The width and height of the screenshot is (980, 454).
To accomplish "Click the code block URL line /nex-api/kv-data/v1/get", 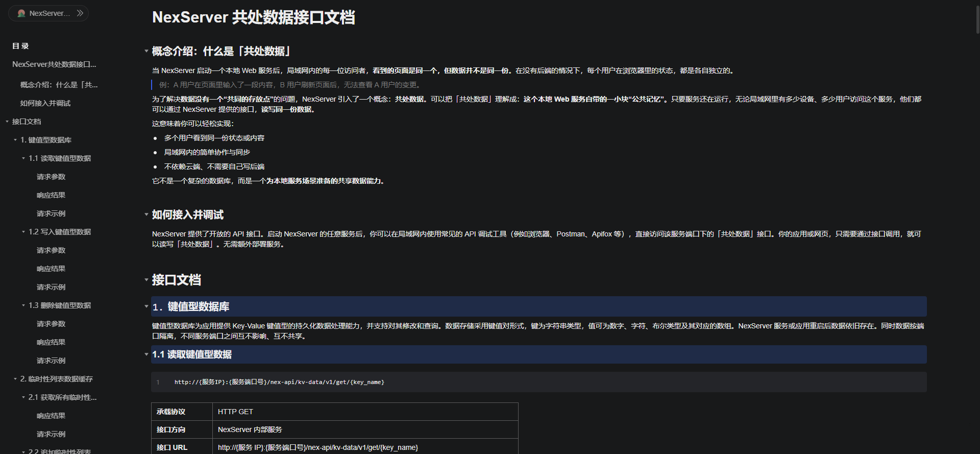I will click(279, 382).
